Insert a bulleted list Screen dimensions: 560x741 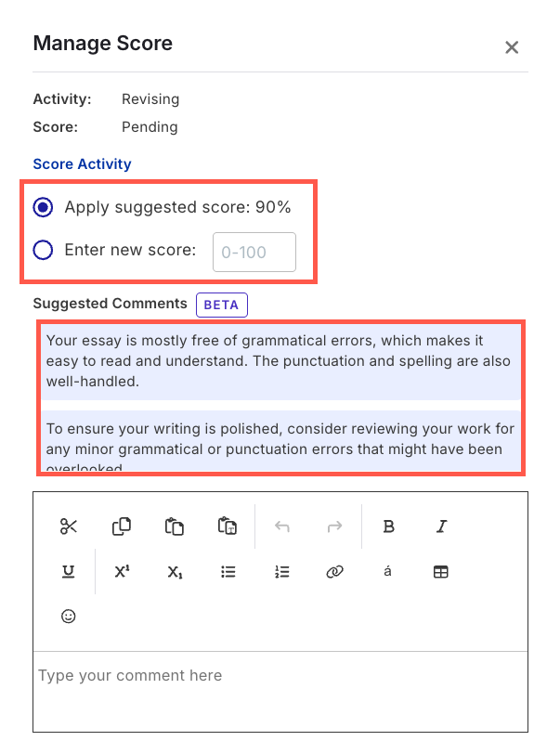tap(228, 572)
